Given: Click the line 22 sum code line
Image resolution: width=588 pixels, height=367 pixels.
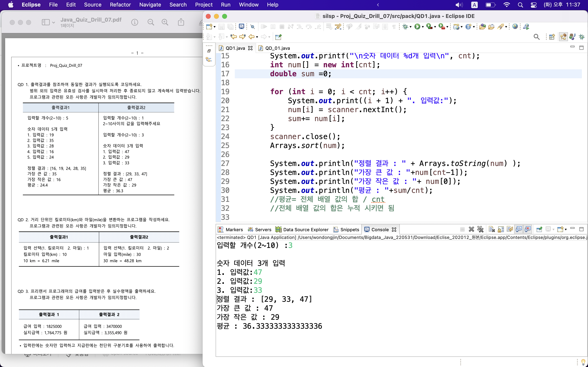Looking at the screenshot, I should [x=316, y=119].
